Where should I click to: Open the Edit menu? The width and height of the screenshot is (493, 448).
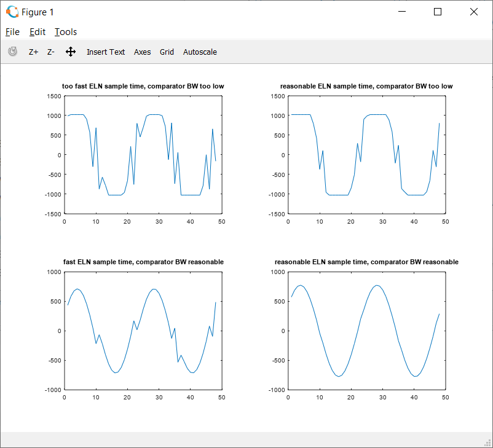tap(37, 32)
